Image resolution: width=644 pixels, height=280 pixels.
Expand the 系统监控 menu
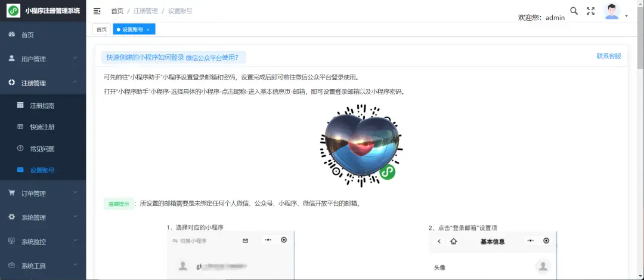pos(43,241)
